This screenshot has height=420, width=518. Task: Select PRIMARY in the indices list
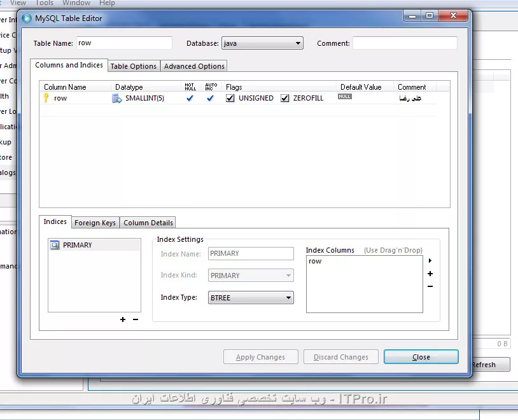(x=94, y=245)
